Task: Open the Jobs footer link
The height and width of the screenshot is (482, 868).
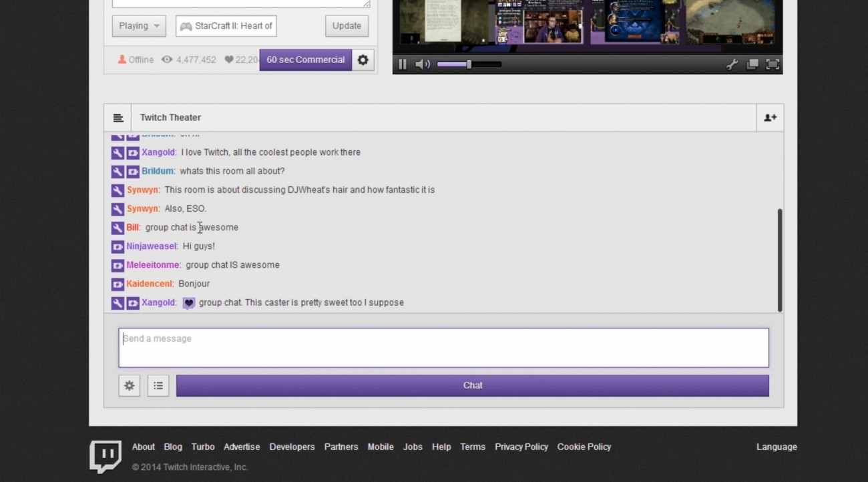Action: click(413, 447)
